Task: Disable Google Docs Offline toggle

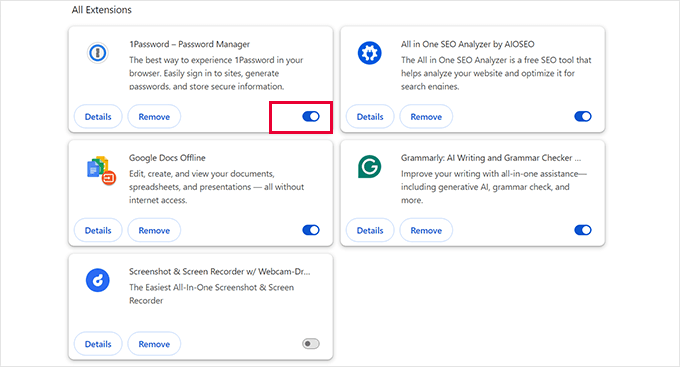Action: [x=311, y=230]
